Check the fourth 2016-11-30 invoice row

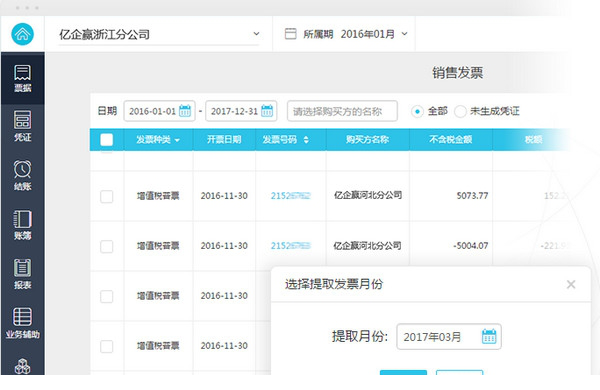[106, 346]
